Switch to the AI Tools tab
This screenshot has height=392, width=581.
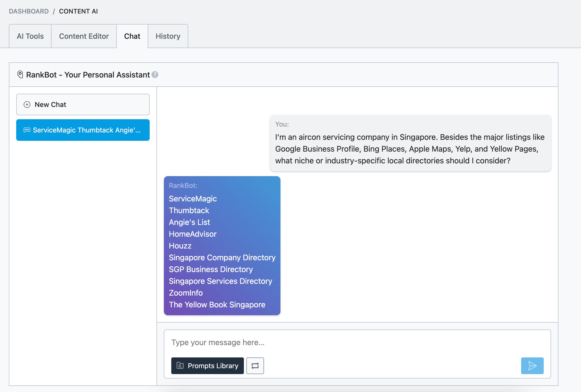tap(30, 36)
